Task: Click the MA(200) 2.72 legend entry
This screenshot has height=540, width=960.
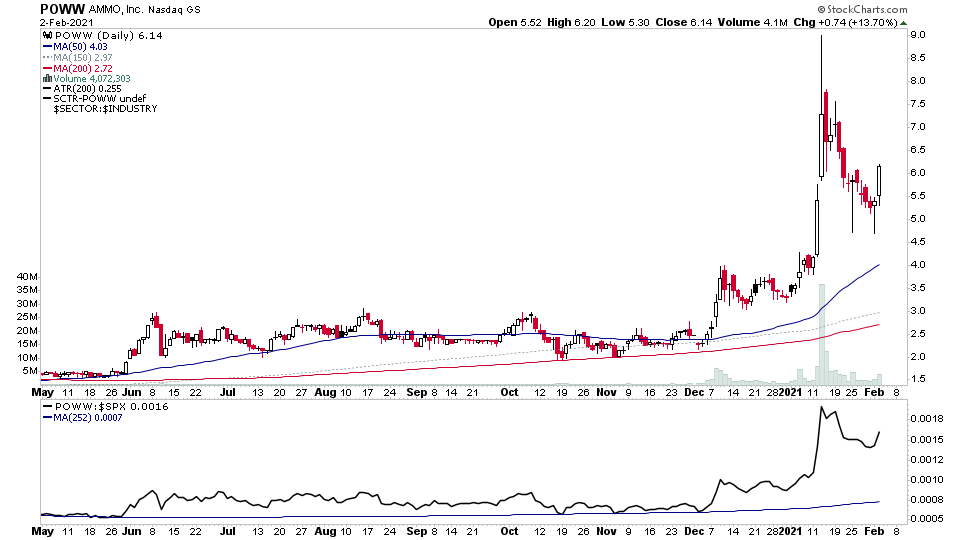Action: pyautogui.click(x=83, y=69)
